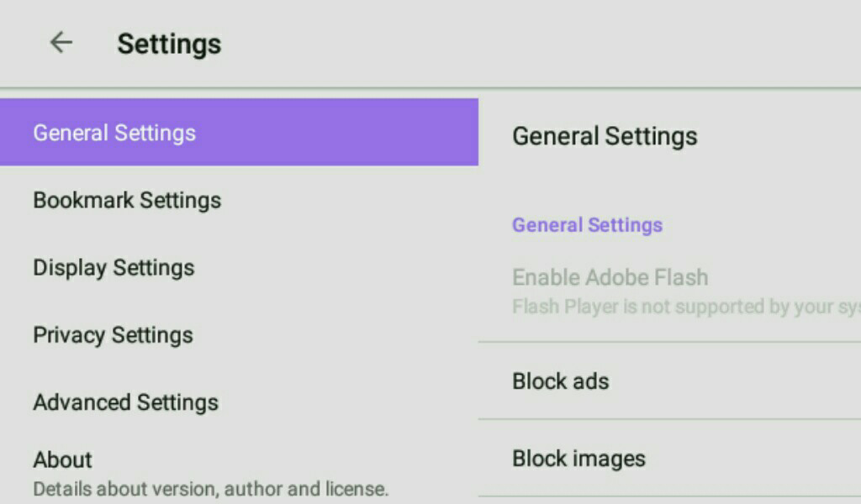The image size is (861, 504).
Task: Toggle the Enable Adobe Flash option
Action: click(610, 277)
